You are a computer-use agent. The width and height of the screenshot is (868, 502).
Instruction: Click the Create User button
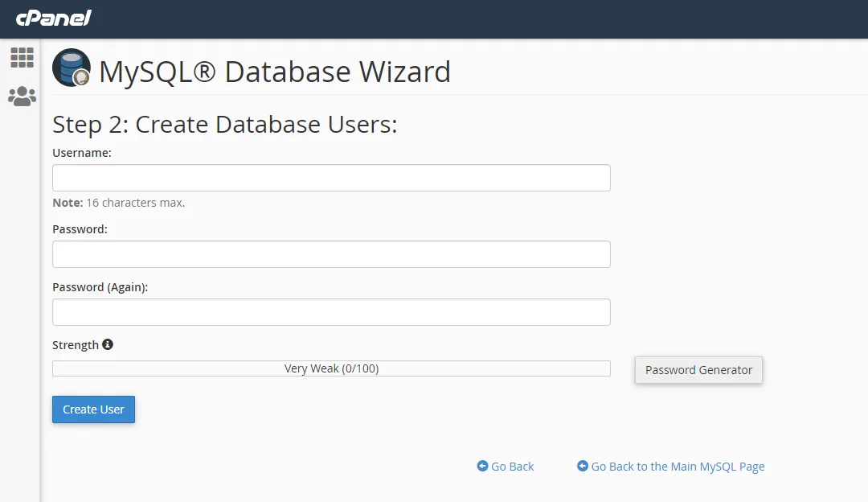click(93, 409)
